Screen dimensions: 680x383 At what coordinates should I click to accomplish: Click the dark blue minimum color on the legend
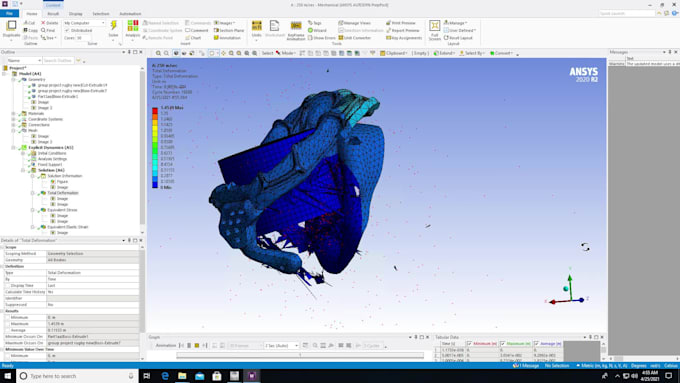155,184
